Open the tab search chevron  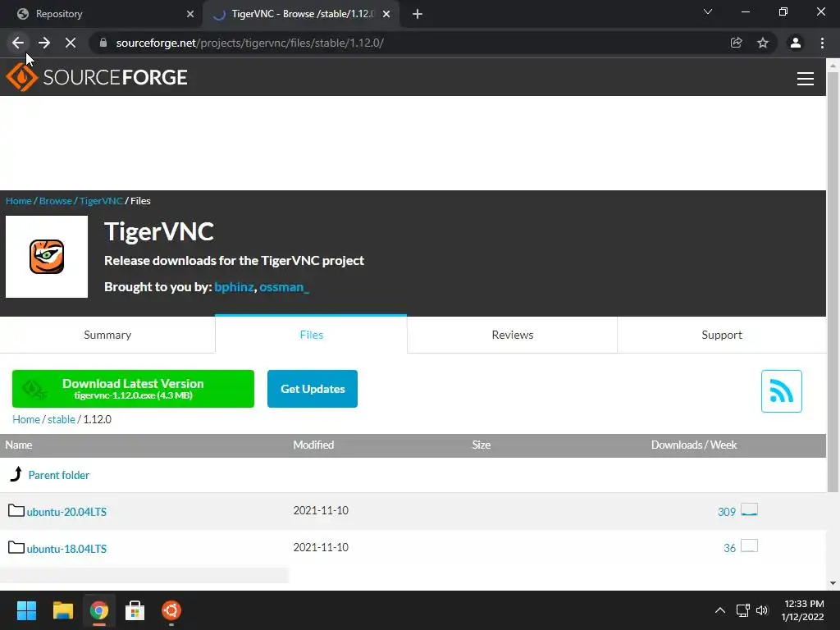[x=708, y=11]
